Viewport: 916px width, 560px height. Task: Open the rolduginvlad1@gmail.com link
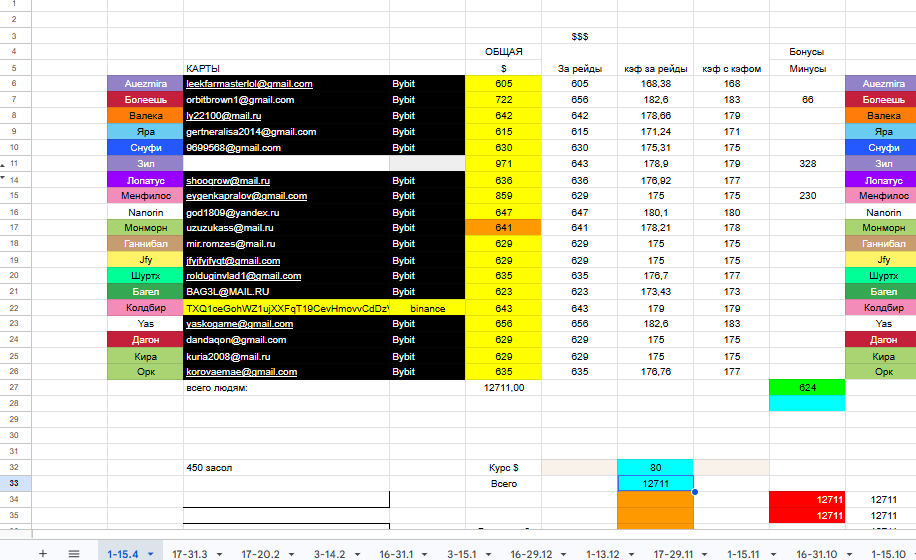pyautogui.click(x=244, y=276)
